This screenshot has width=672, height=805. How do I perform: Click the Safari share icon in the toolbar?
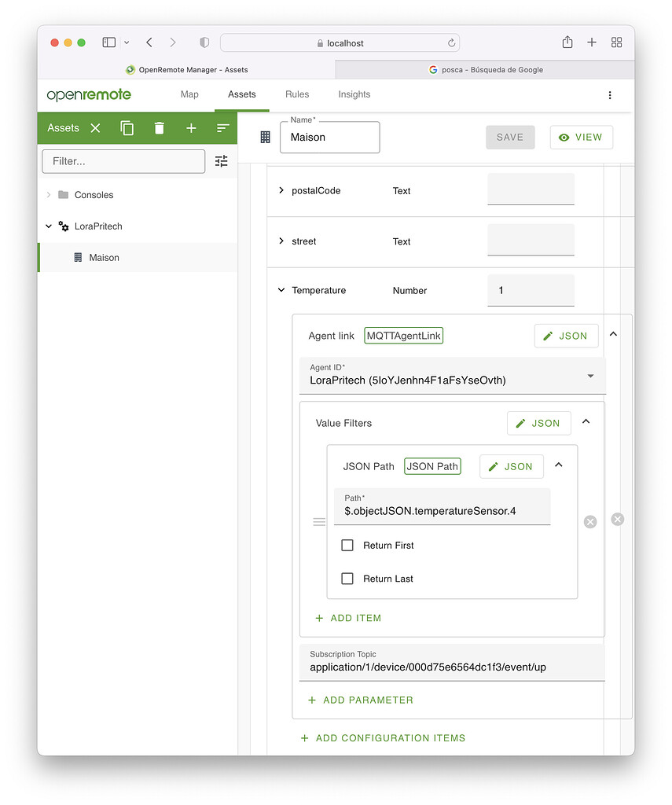pos(567,42)
